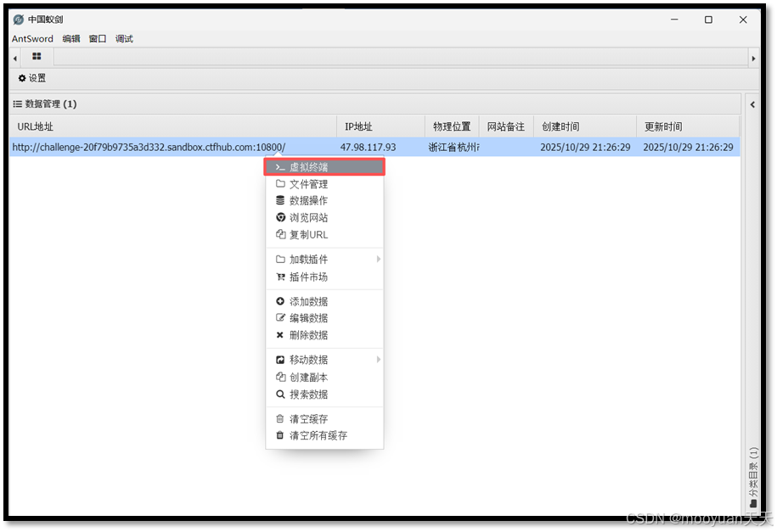777x532 pixels.
Task: Click 清空缓存 text in the menu
Action: 309,419
